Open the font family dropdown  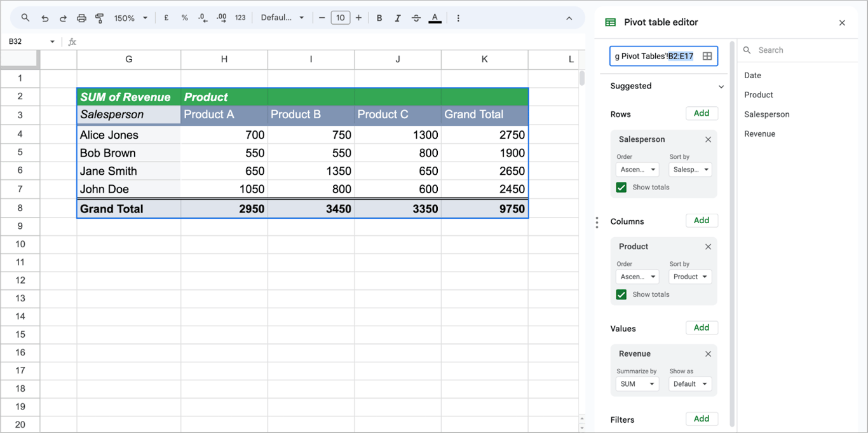coord(283,18)
